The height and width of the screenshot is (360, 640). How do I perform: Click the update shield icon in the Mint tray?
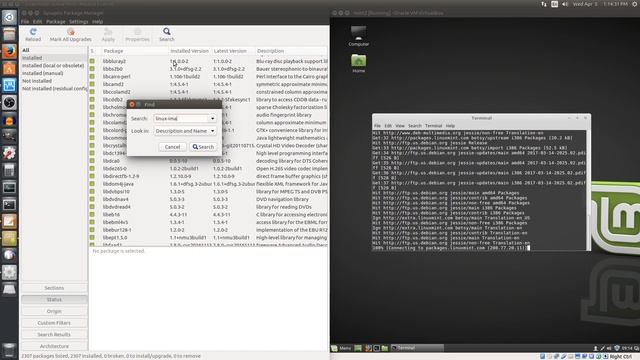tap(617, 348)
